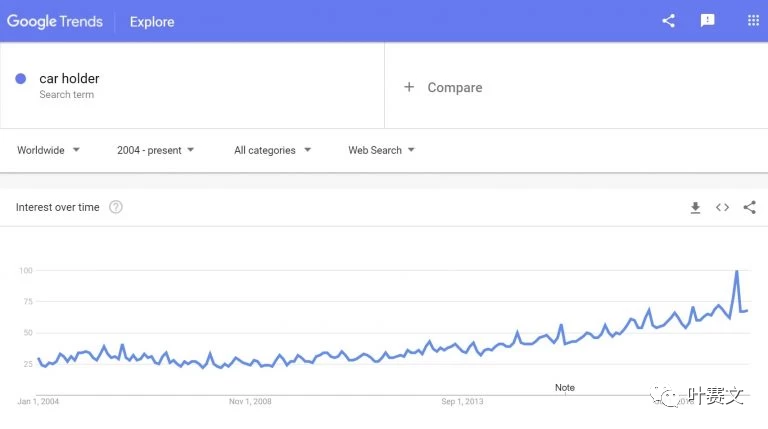This screenshot has width=768, height=429.
Task: Select the Explore tab in header
Action: 152,22
